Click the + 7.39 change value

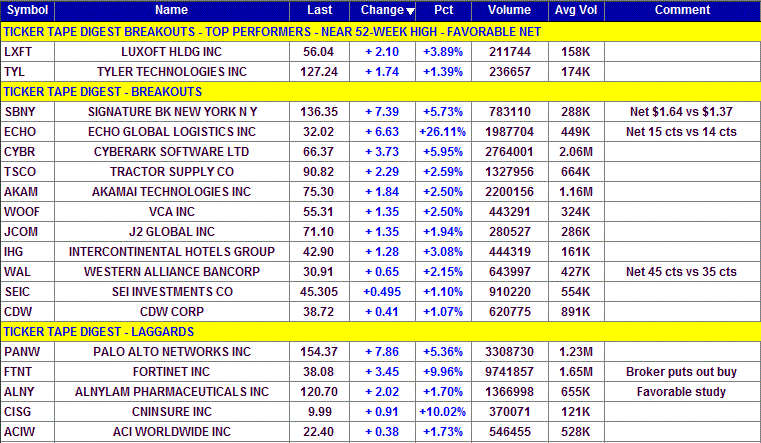pos(382,112)
